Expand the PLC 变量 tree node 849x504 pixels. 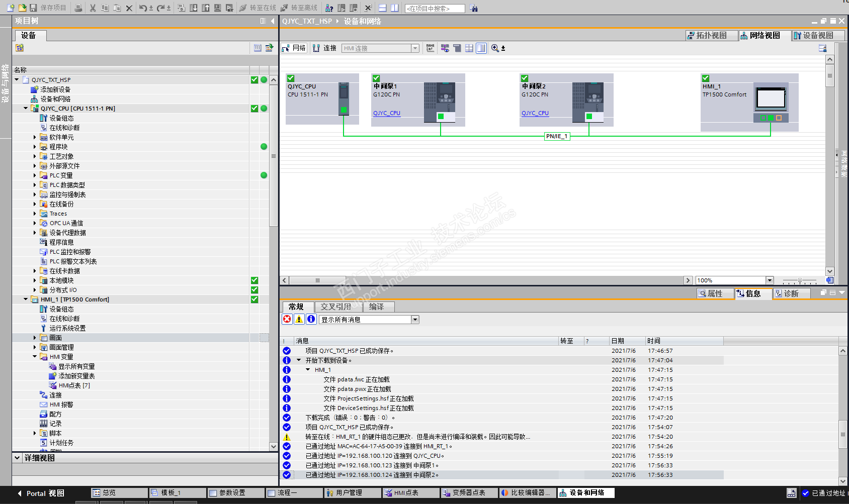tap(35, 175)
